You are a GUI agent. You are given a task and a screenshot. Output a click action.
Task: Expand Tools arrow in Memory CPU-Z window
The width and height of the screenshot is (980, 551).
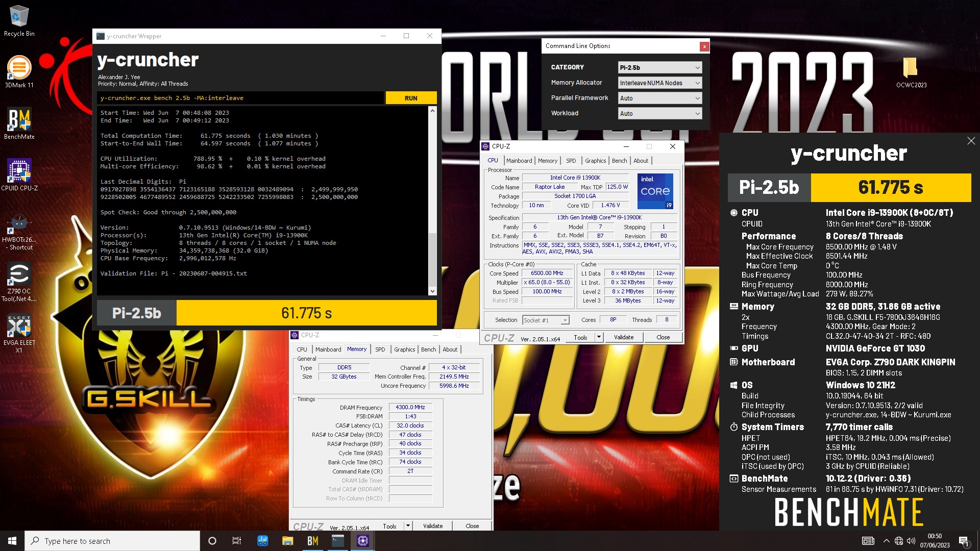(x=408, y=526)
